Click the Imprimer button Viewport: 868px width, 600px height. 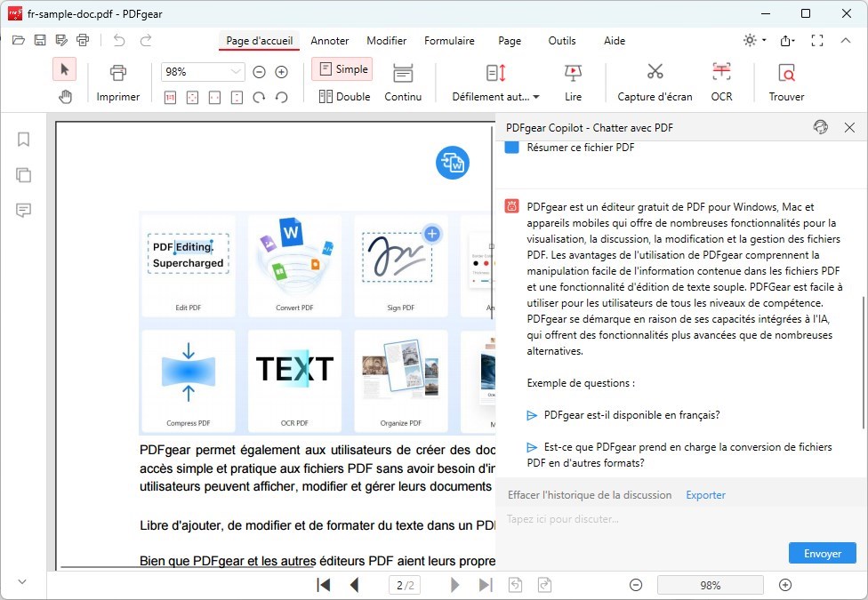point(118,83)
